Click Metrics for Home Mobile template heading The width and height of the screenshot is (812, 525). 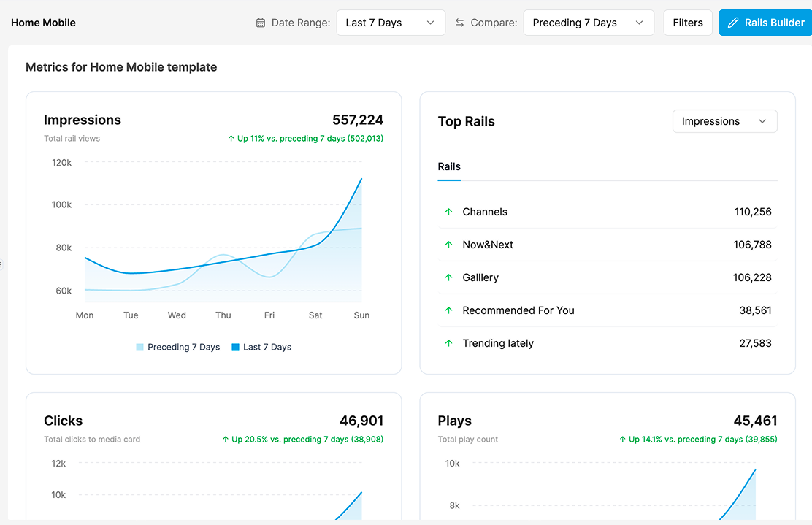click(121, 67)
